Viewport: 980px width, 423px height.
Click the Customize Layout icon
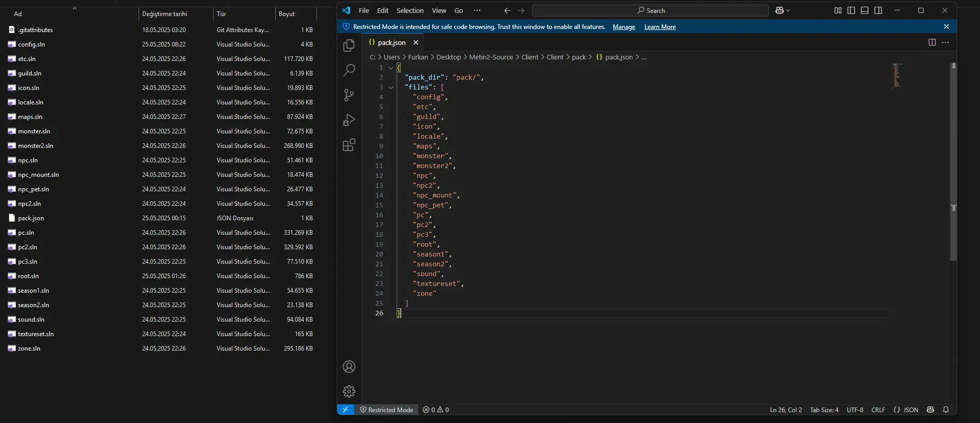(x=838, y=10)
